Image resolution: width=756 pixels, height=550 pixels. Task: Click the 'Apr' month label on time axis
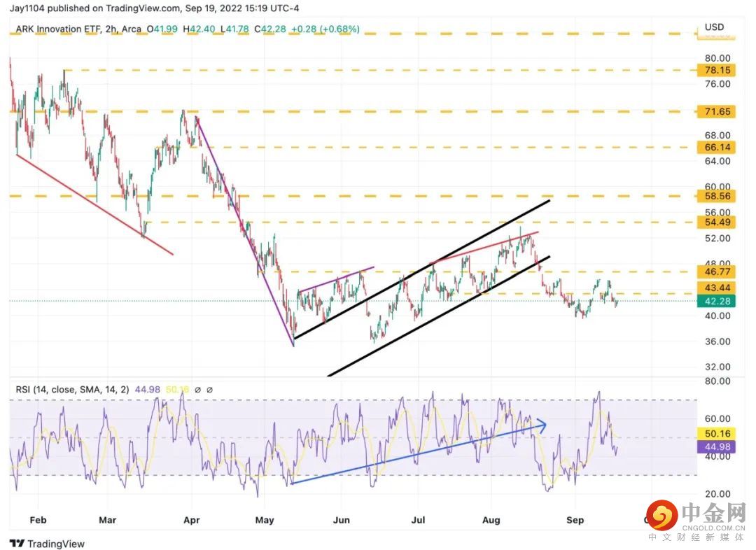point(191,520)
